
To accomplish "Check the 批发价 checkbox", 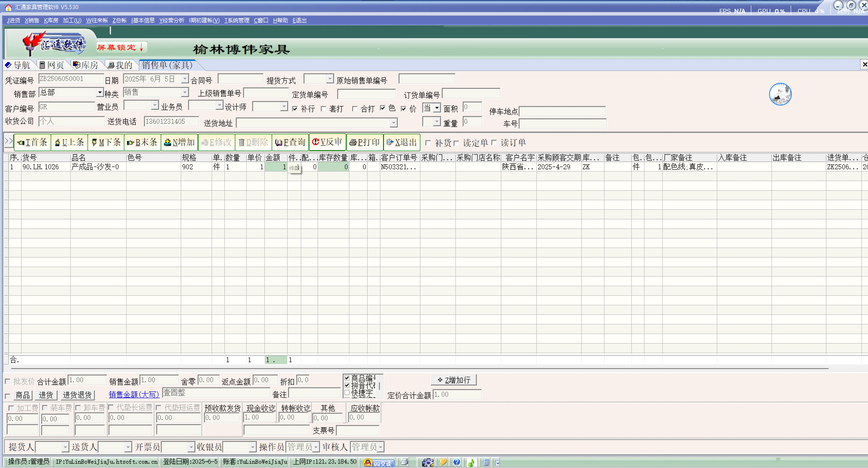I will [8, 381].
